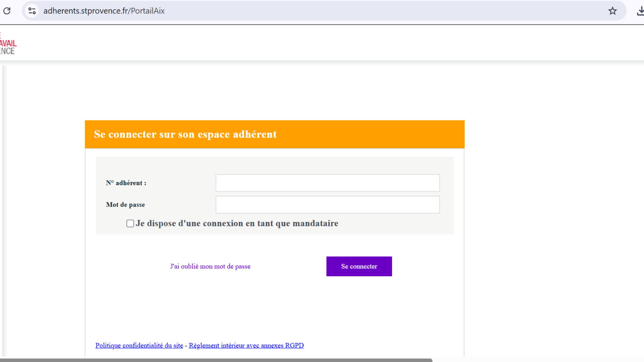The image size is (644, 362).
Task: Open Politique confidentialité du site link
Action: pyautogui.click(x=139, y=345)
